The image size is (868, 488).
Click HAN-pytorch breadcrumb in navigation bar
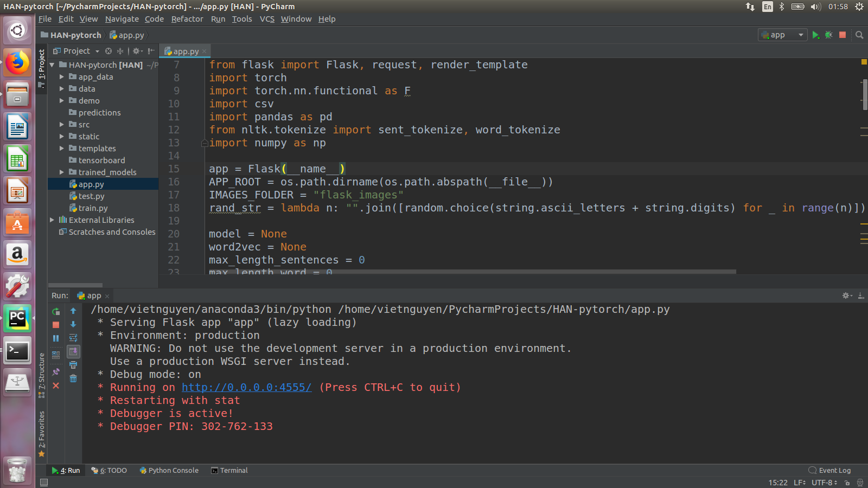pyautogui.click(x=71, y=35)
